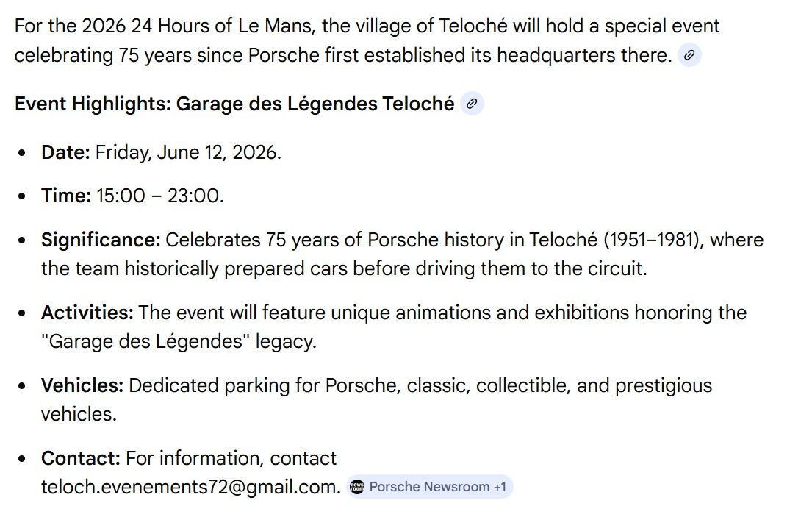812x506 pixels.
Task: Click the bold Date: label
Action: click(x=65, y=152)
